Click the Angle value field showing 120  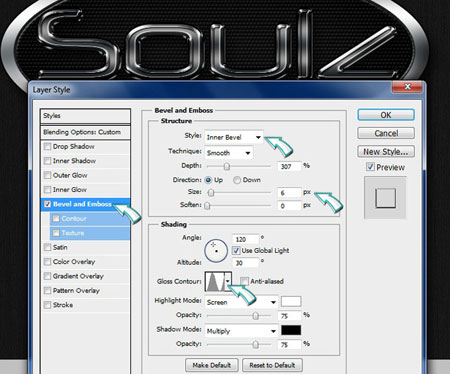(245, 239)
